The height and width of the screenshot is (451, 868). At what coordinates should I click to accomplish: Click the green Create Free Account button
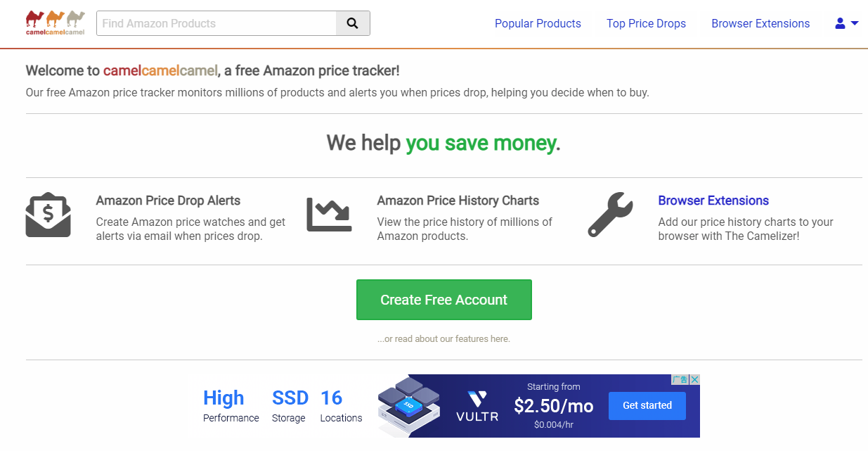tap(443, 300)
